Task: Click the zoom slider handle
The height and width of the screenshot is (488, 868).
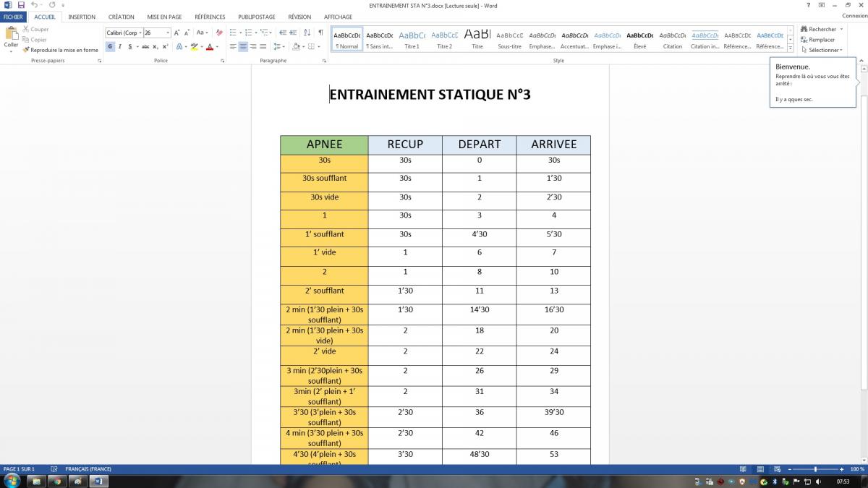Action: point(815,469)
